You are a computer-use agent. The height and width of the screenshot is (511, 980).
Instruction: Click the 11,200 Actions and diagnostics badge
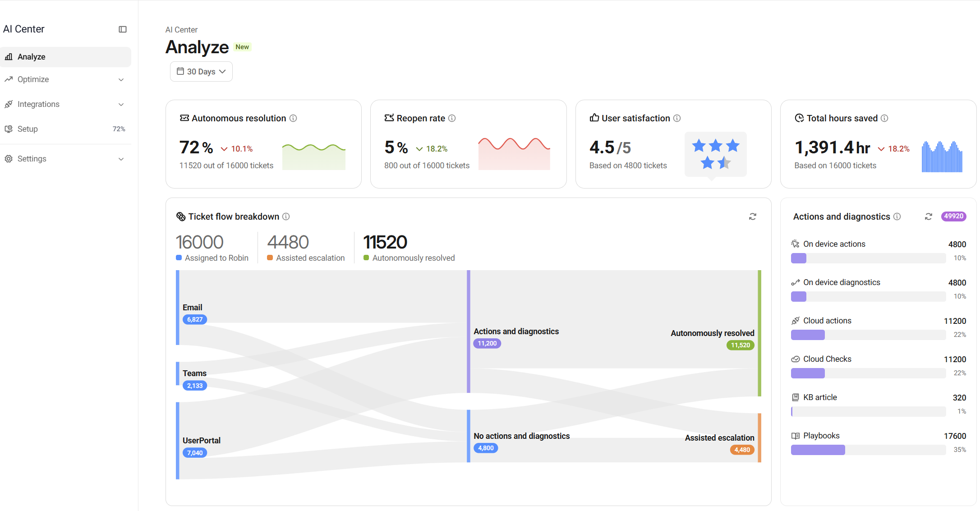coord(488,344)
